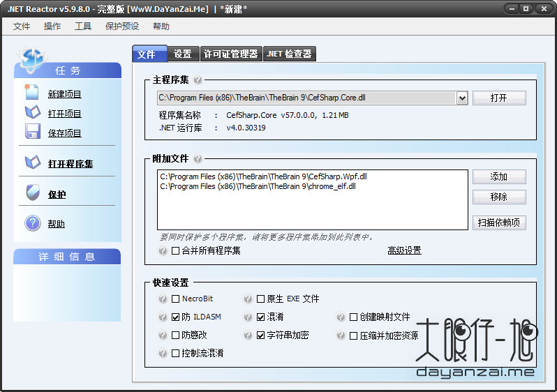Open the 高级设置 link

click(x=404, y=250)
